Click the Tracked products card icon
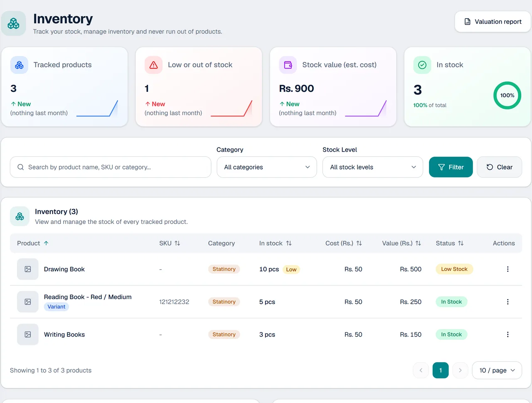The image size is (532, 403). 19,65
